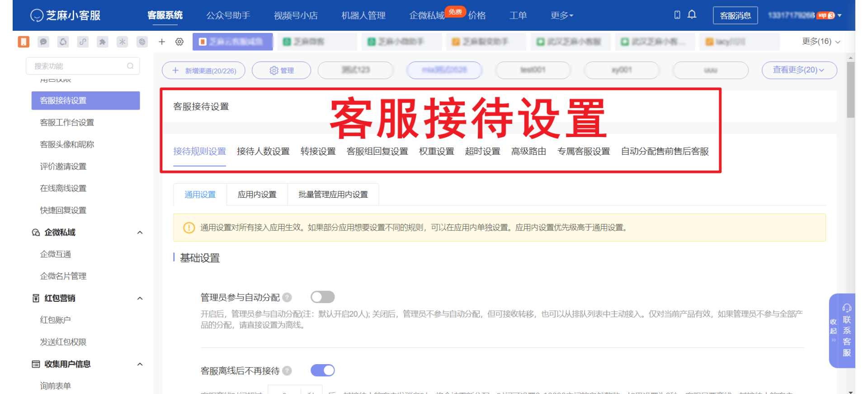Open 企微私域 top menu
Viewport: 868px width, 394px height.
[427, 15]
